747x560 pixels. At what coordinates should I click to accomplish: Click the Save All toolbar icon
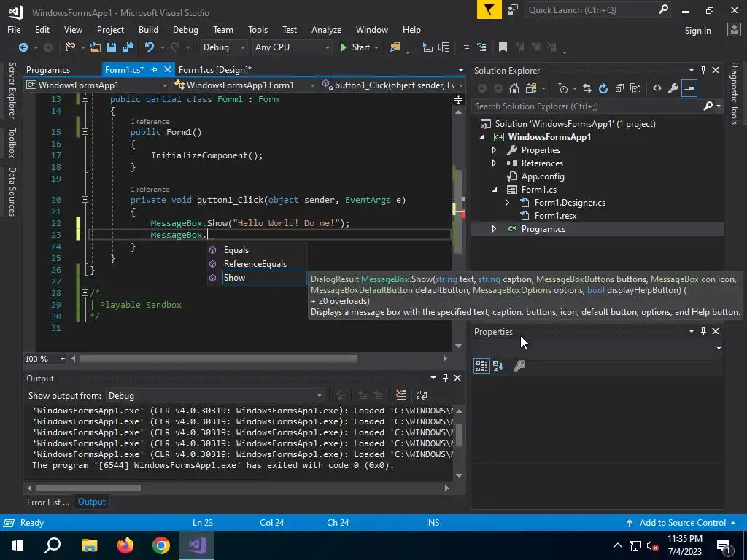point(128,47)
